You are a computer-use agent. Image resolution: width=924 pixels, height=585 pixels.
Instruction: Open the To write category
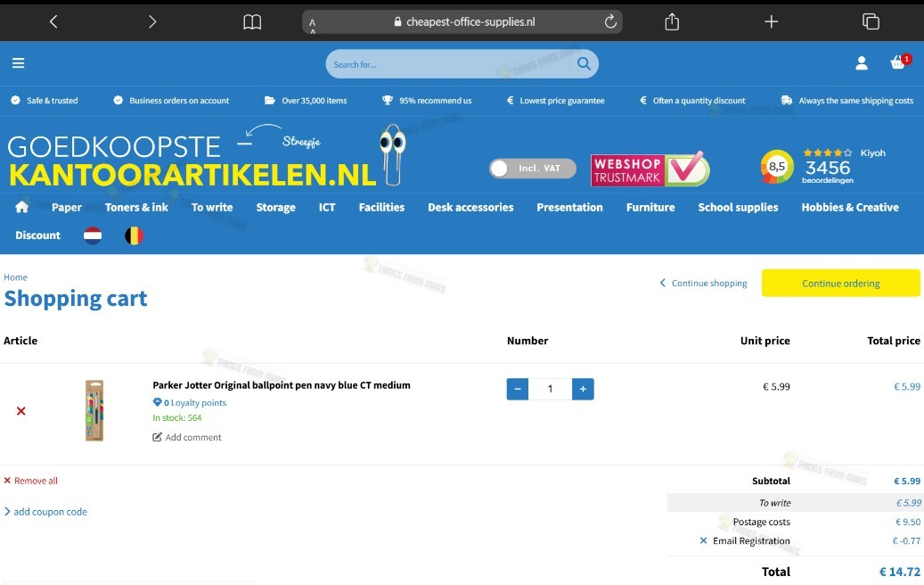[x=212, y=208]
